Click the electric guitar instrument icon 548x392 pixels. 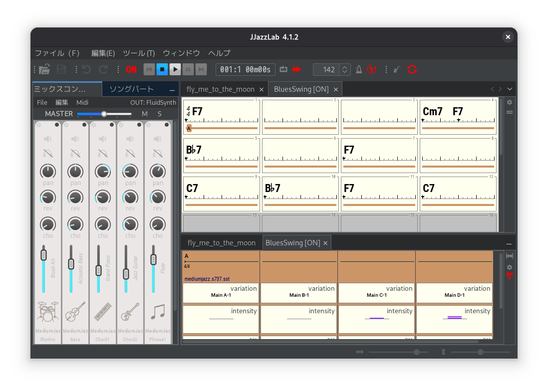[130, 312]
